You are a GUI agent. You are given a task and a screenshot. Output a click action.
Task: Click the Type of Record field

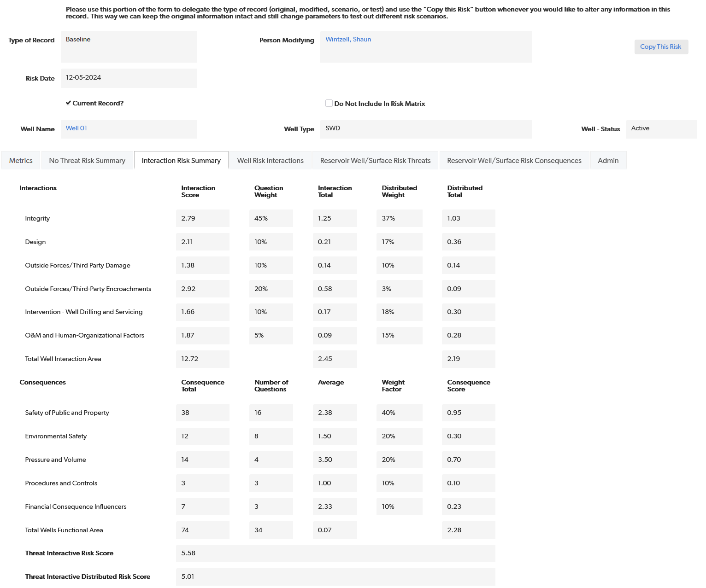pos(129,47)
